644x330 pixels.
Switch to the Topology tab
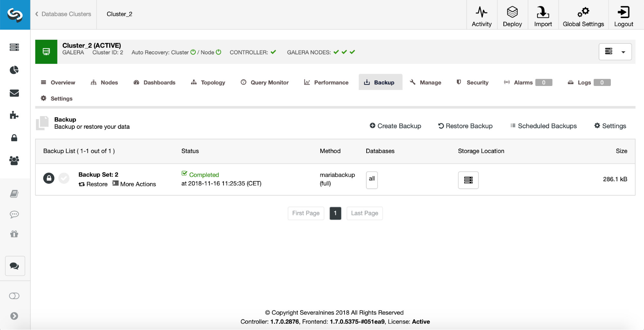(208, 82)
